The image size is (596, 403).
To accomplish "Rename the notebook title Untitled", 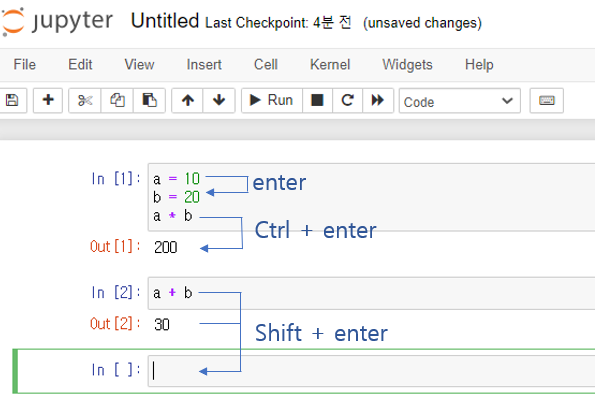I will pos(165,21).
